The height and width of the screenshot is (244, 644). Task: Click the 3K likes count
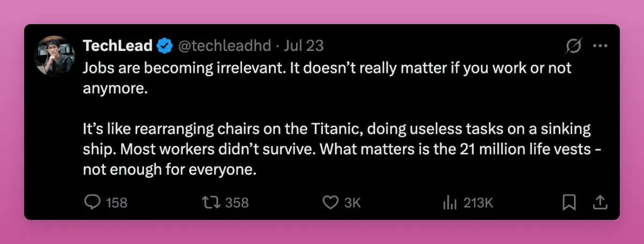[352, 203]
